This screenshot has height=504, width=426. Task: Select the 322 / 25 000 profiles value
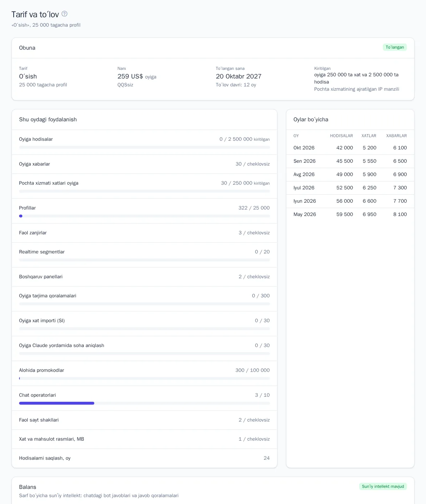pos(254,208)
